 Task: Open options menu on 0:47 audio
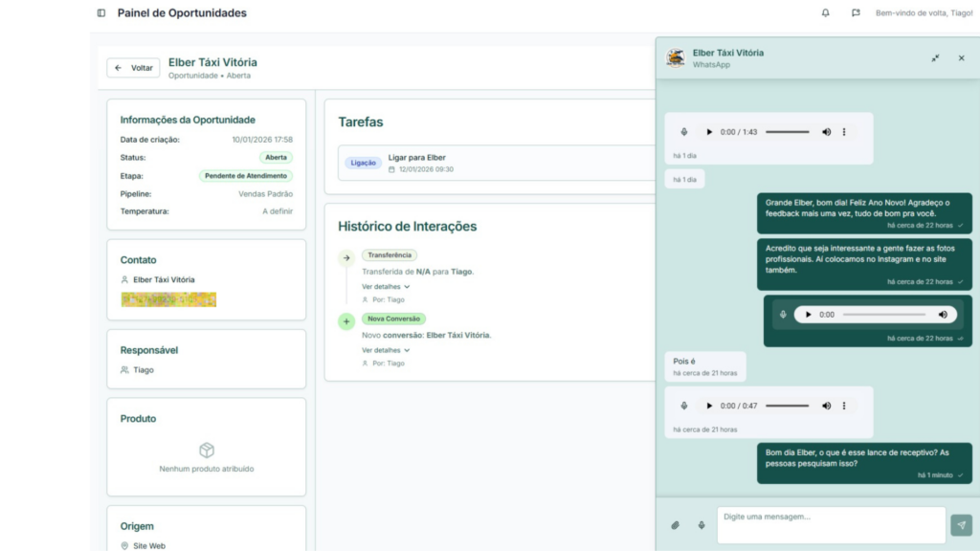click(x=844, y=406)
